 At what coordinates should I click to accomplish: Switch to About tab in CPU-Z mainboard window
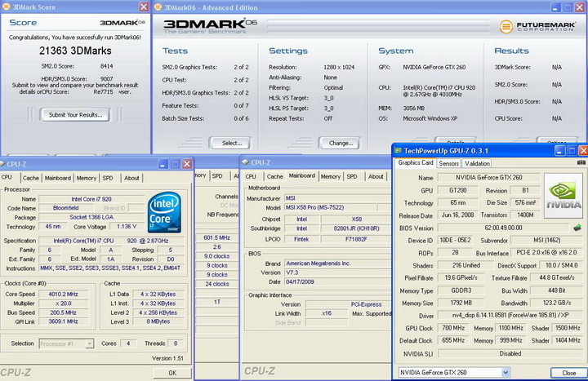click(x=376, y=176)
